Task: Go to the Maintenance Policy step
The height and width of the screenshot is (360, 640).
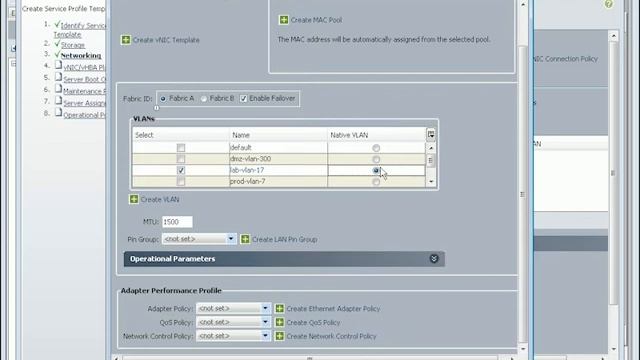Action: 84,91
